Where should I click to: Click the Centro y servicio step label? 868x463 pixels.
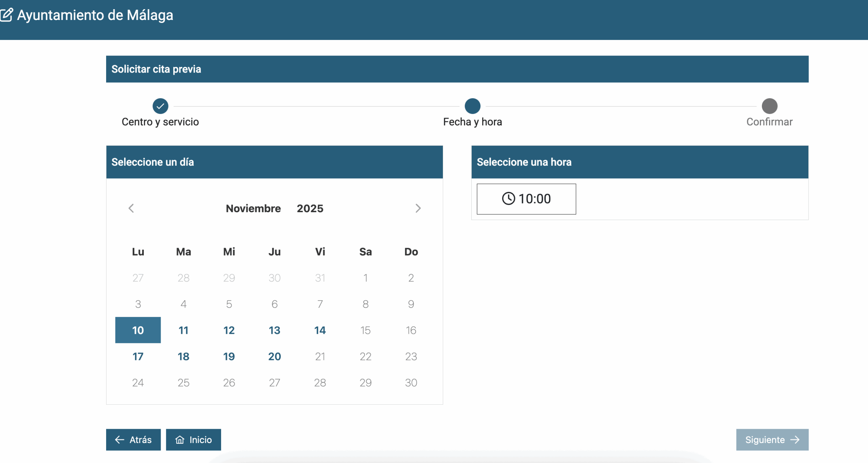(160, 122)
